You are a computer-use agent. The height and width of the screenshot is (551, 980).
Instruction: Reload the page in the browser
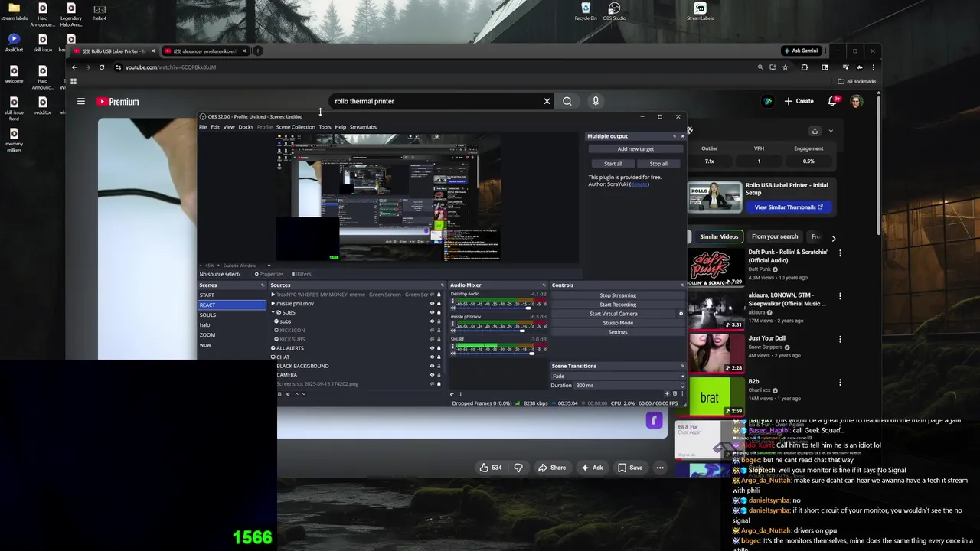[x=102, y=67]
